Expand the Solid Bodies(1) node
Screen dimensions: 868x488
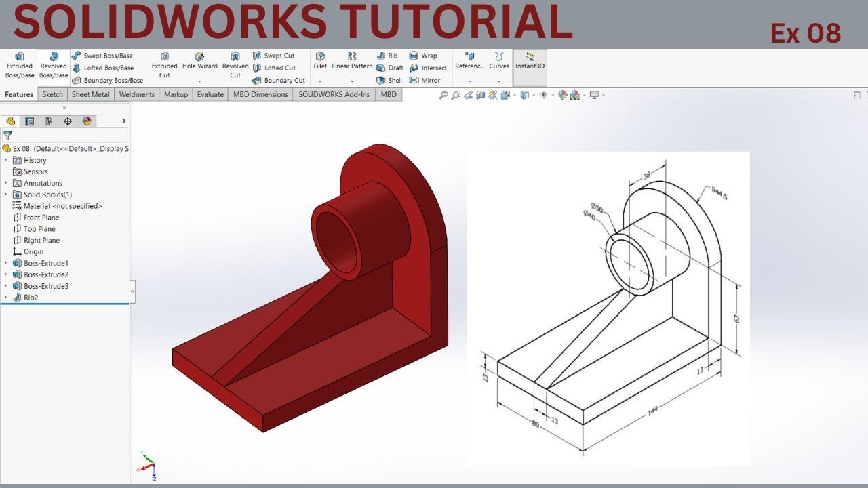6,195
